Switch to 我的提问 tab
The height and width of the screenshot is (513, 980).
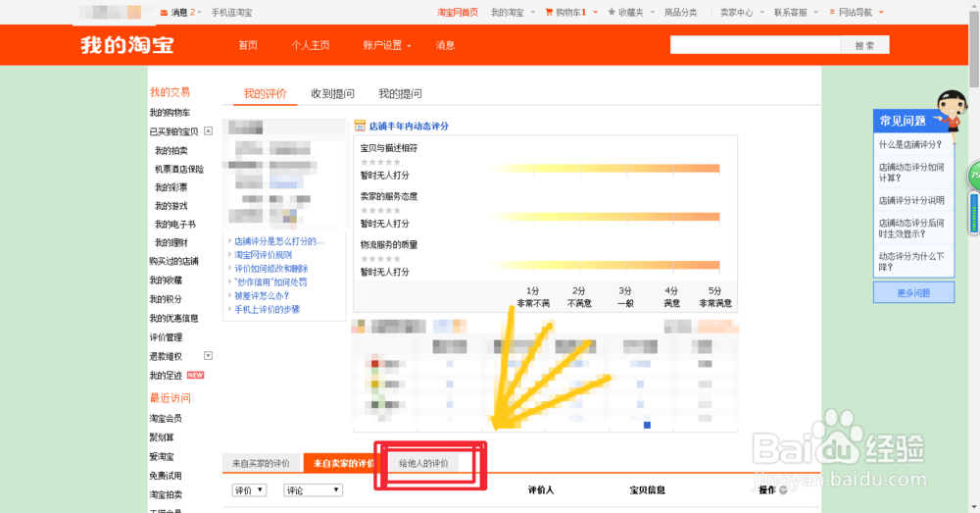tap(400, 94)
